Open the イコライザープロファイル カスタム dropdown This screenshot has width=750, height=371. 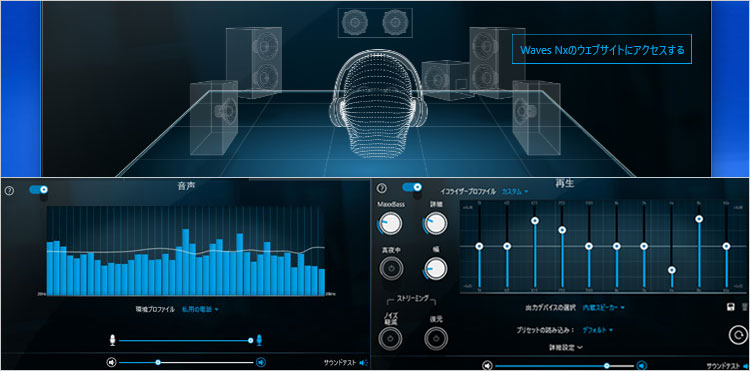pyautogui.click(x=515, y=191)
